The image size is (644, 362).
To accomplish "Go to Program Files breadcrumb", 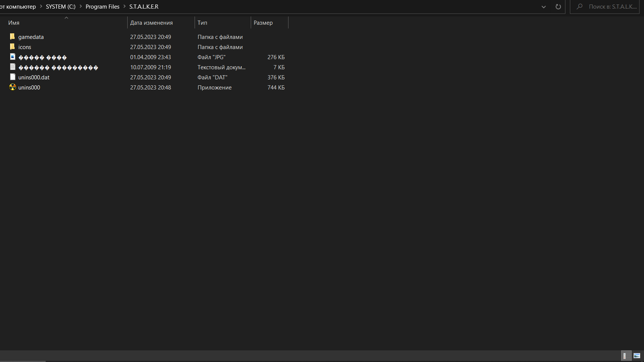I will (103, 7).
